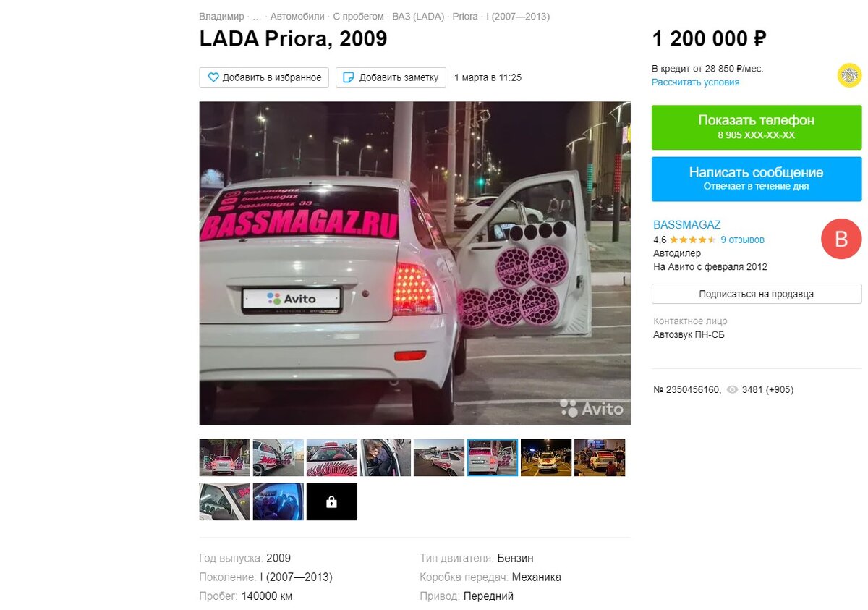Click the seller rating stars
Viewport: 868px width, 610px height.
pyautogui.click(x=692, y=240)
